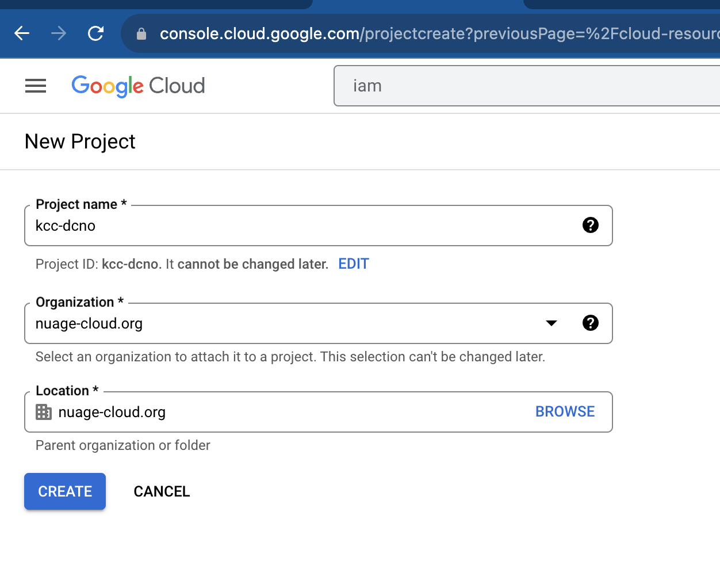Cancel the new project creation
This screenshot has width=720, height=588.
pos(162,491)
